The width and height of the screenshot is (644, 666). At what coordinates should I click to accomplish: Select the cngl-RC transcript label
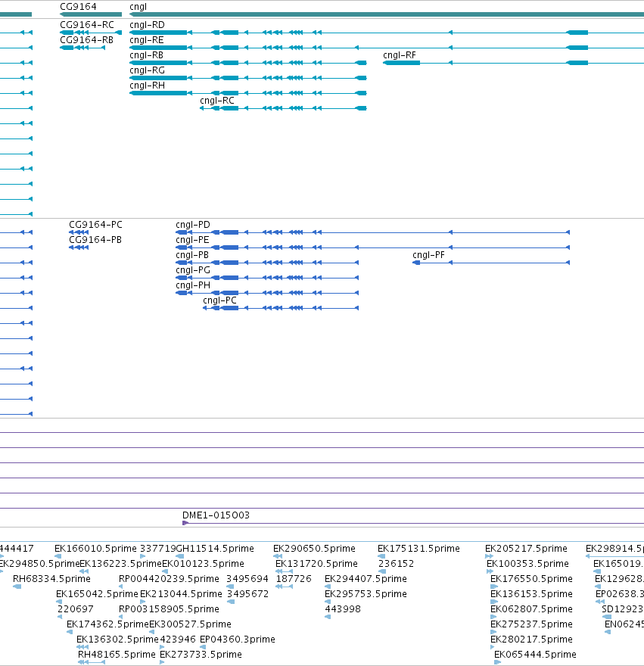217,101
